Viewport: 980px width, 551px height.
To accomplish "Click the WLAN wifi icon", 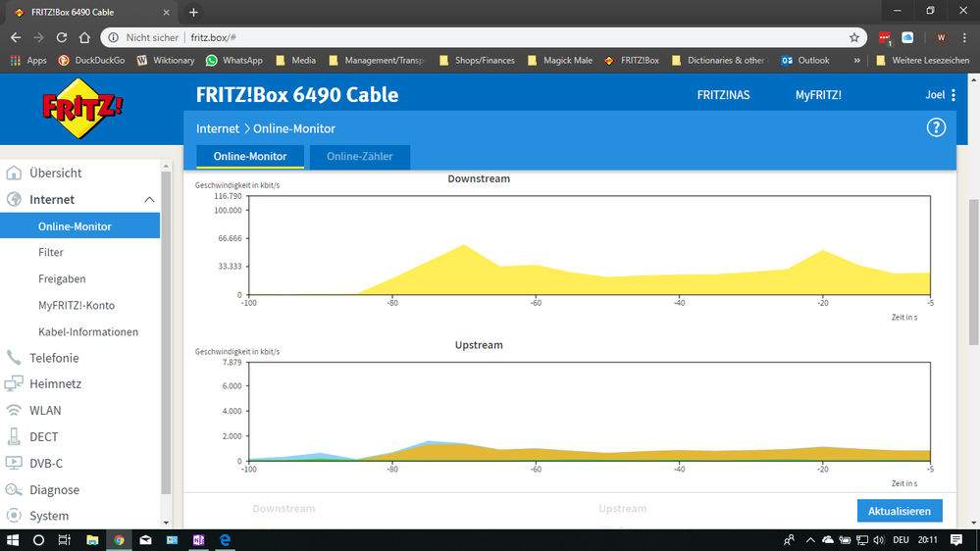I will coord(14,411).
